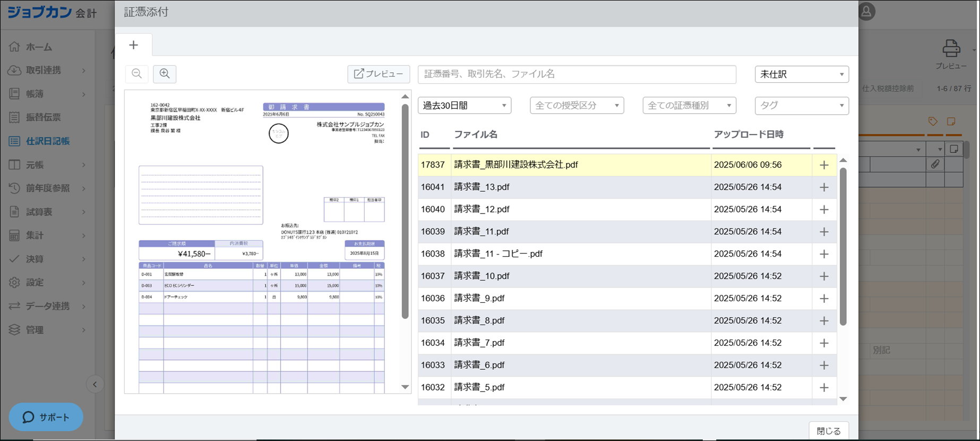The width and height of the screenshot is (980, 441).
Task: Add 請求書_8.pdf with its plus icon
Action: (x=824, y=321)
